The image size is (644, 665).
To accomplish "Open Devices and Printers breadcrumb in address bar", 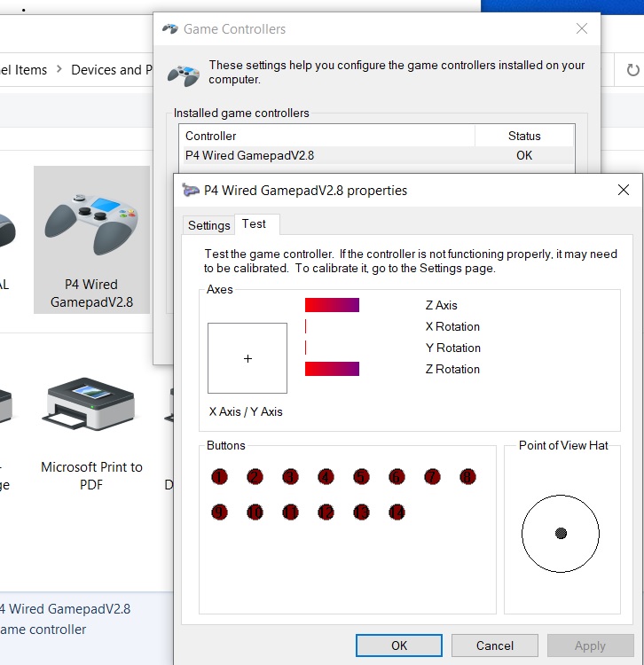I will click(112, 69).
